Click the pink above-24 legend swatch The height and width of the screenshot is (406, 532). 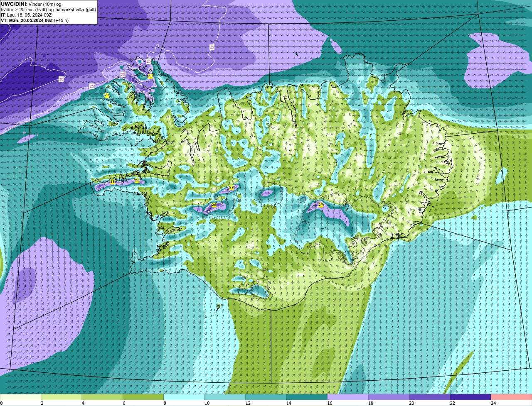[x=511, y=397]
